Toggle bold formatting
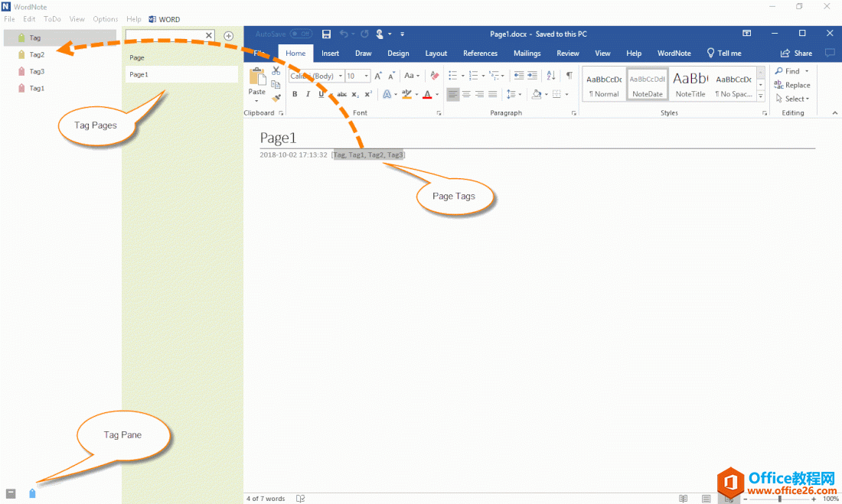The height and width of the screenshot is (504, 842). coord(295,94)
